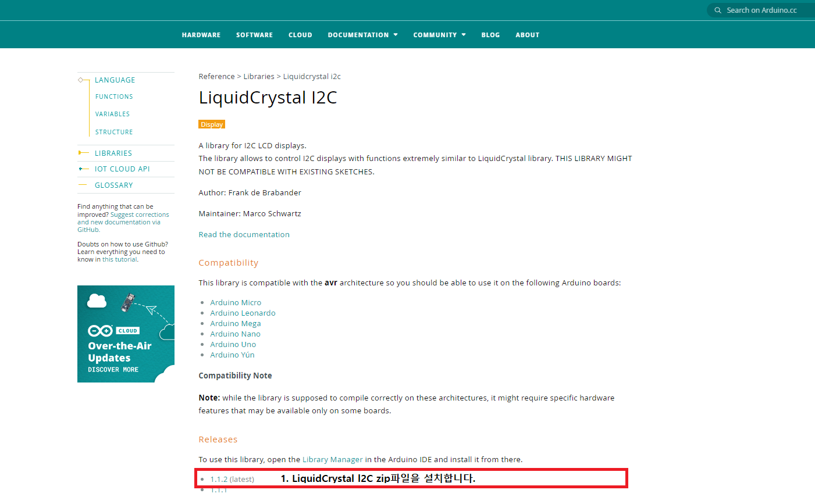Follow the Suggest corrections GitHub link

123,222
